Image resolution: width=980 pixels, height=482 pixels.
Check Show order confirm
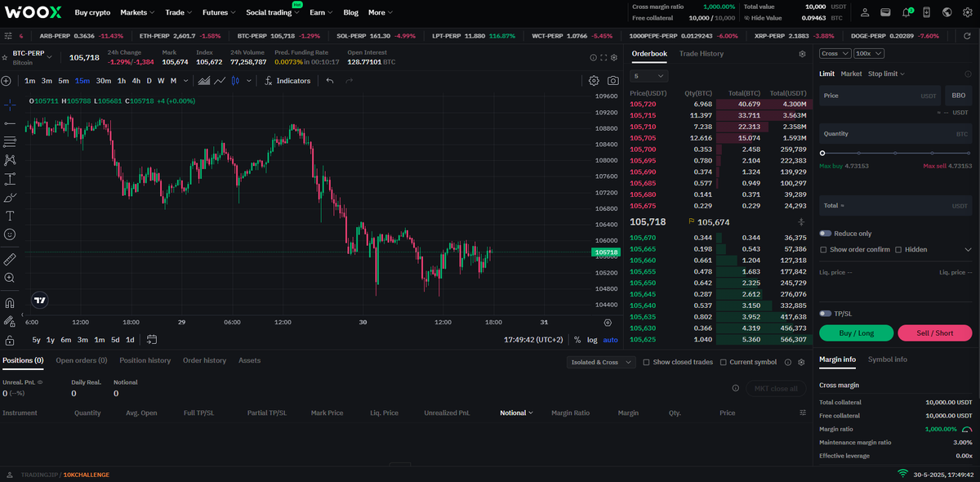823,250
